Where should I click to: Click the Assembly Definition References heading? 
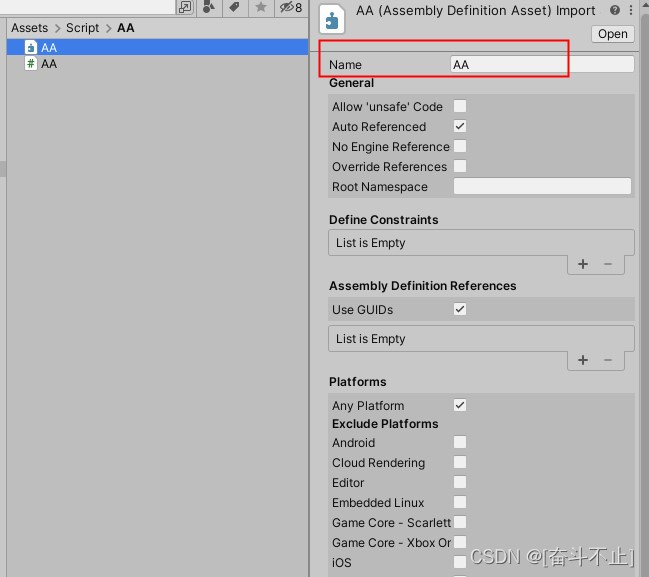tap(423, 286)
